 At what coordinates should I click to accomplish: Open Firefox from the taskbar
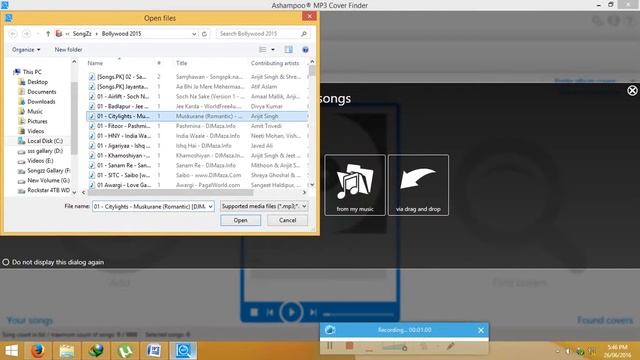click(38, 351)
